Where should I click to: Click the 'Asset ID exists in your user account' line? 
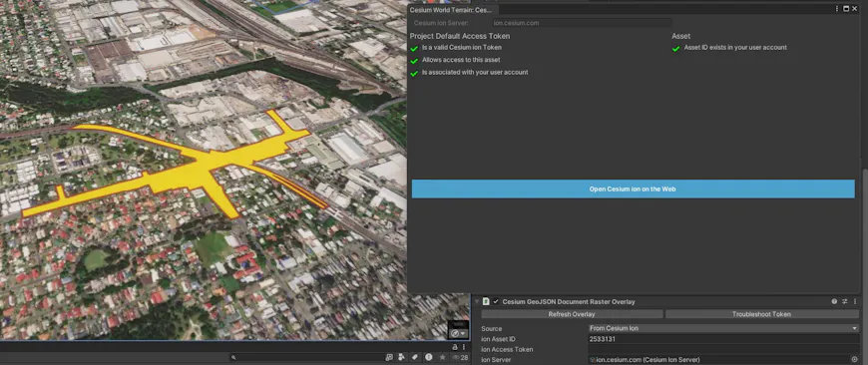[x=735, y=48]
